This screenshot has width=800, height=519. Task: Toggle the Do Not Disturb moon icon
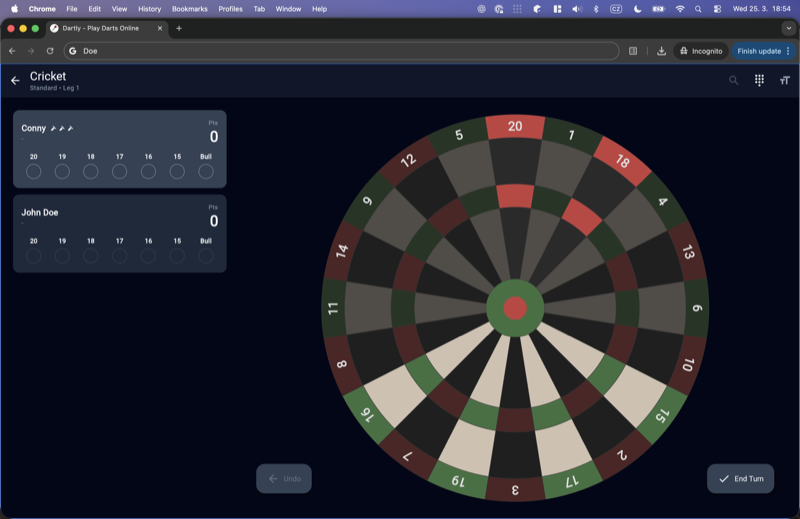tap(637, 9)
